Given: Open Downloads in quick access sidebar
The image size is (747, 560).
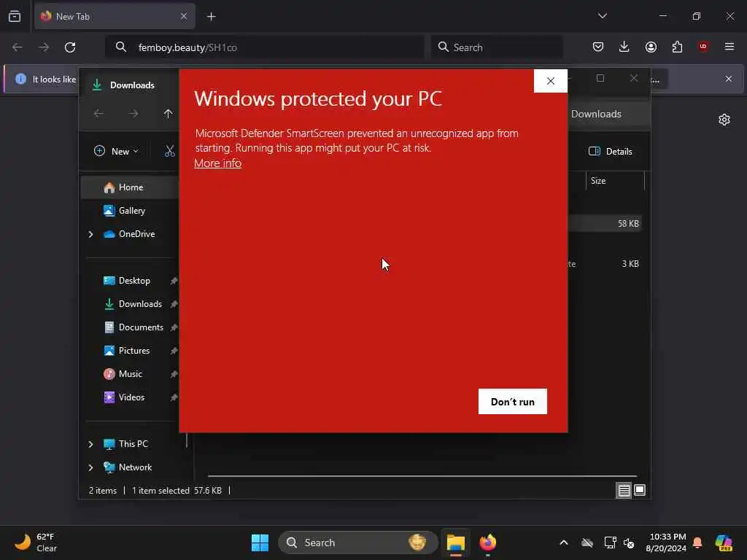Looking at the screenshot, I should [139, 304].
